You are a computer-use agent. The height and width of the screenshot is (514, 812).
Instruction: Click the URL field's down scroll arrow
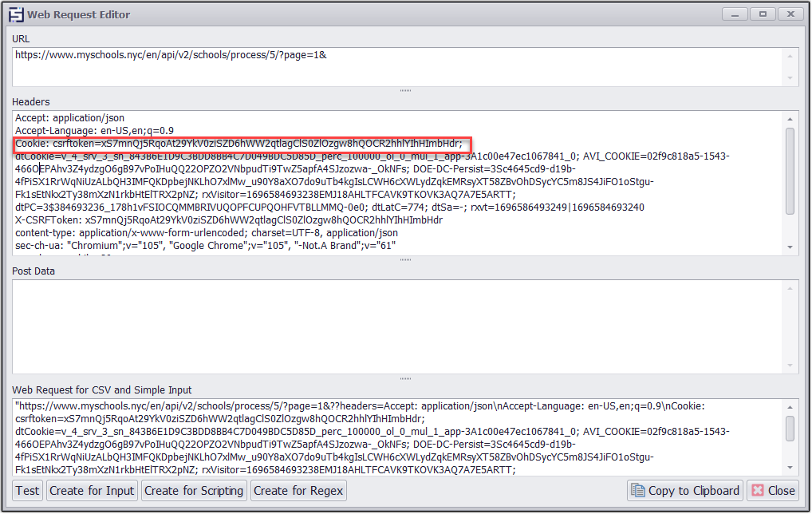tap(790, 78)
